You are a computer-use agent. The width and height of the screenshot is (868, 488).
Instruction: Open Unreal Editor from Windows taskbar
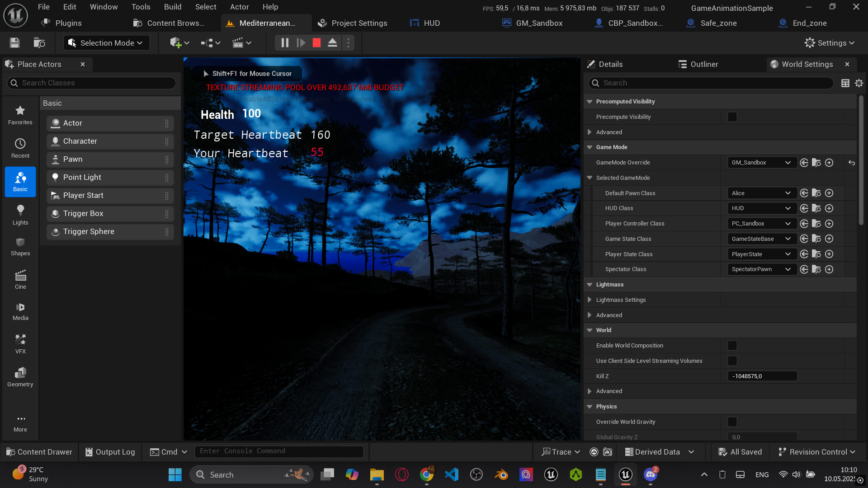(626, 474)
